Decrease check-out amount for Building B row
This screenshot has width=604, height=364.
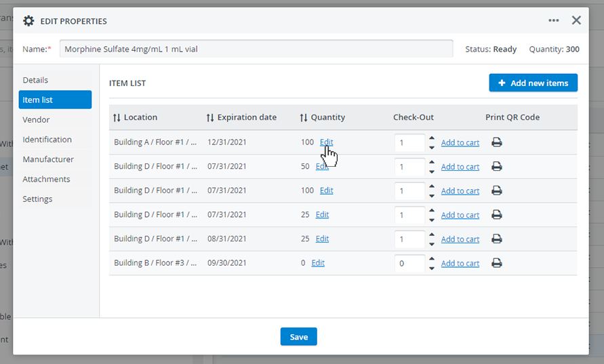[x=432, y=268]
